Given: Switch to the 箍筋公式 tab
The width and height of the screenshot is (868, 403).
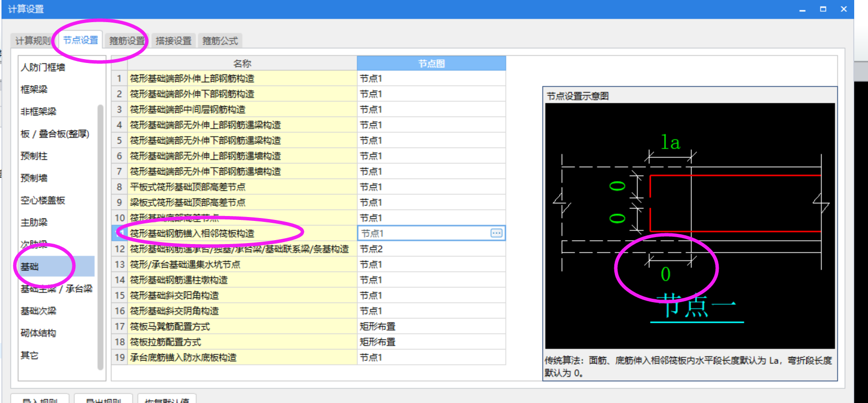Looking at the screenshot, I should coord(220,41).
